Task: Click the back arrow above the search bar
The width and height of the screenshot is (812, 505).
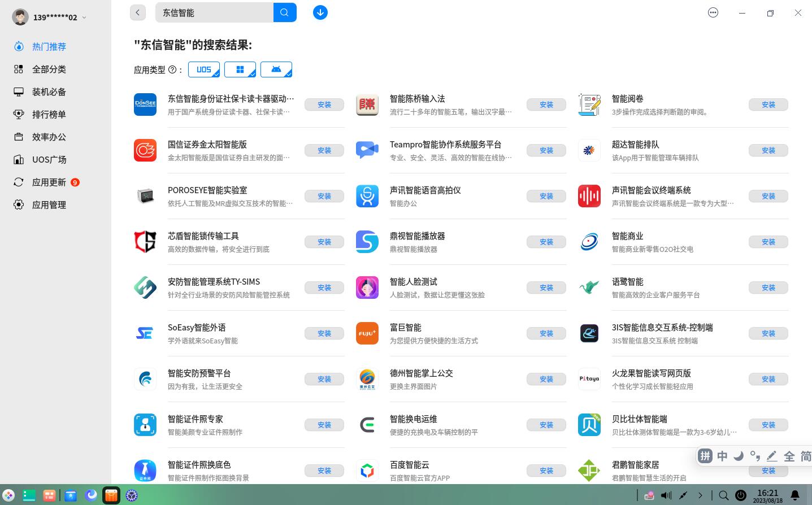Action: [138, 12]
